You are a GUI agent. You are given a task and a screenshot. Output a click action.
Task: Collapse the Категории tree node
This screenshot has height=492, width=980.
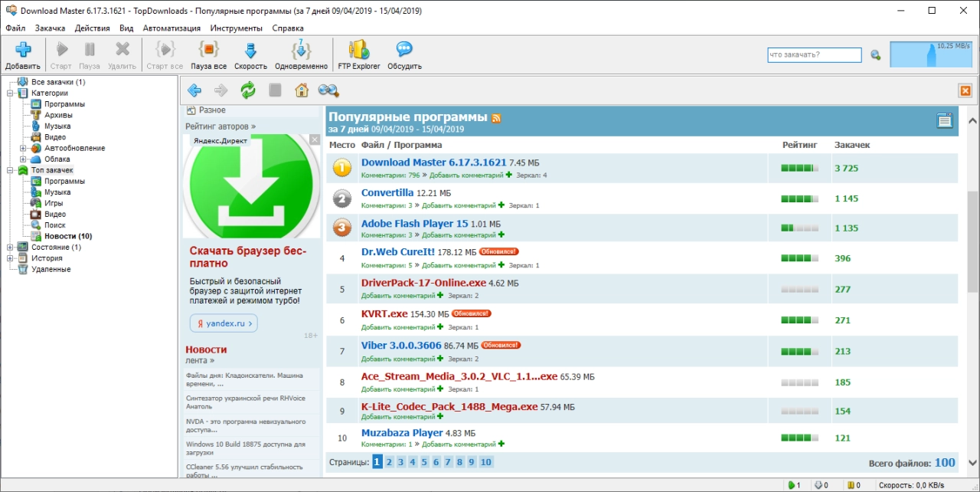(11, 93)
